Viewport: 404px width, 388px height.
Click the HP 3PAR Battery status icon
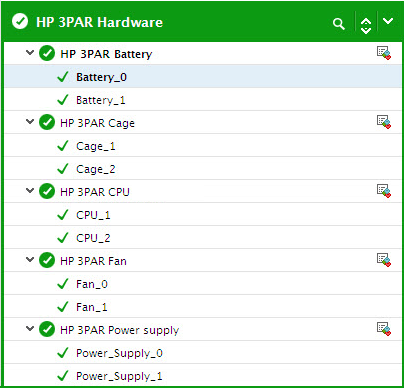47,53
